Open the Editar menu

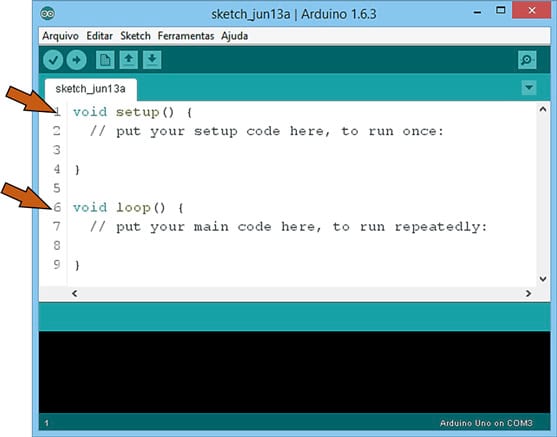[99, 36]
